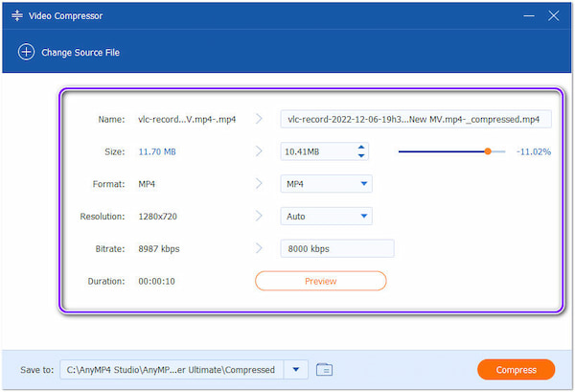Click the Change Source File plus icon

pyautogui.click(x=26, y=52)
